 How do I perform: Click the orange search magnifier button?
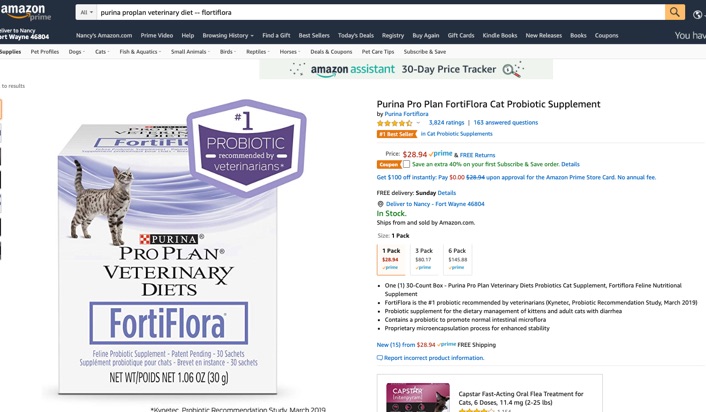click(674, 12)
